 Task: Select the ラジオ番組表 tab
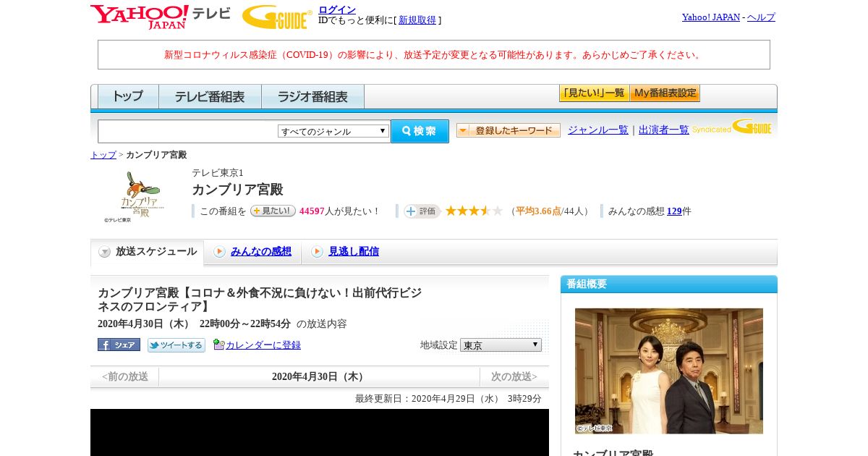tap(312, 96)
